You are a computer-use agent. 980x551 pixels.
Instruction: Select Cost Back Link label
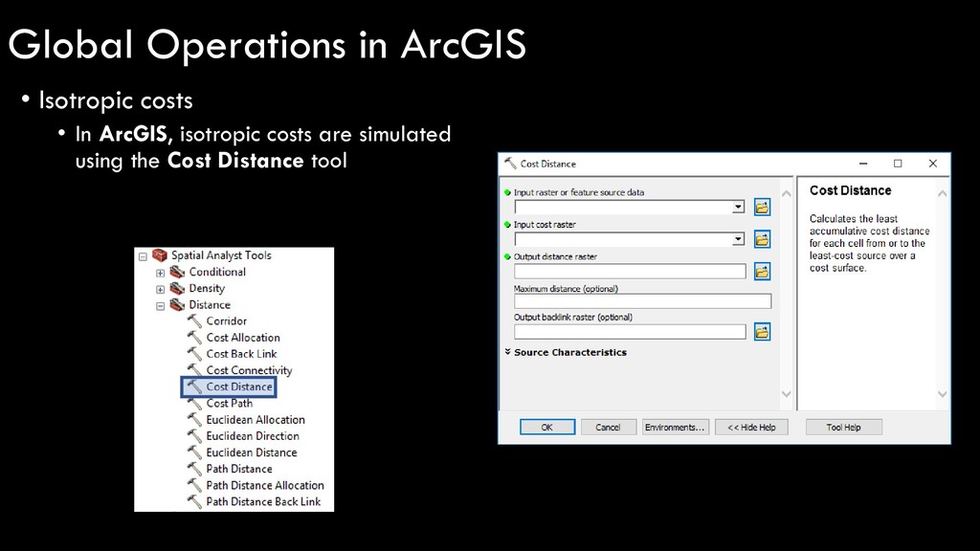point(241,354)
